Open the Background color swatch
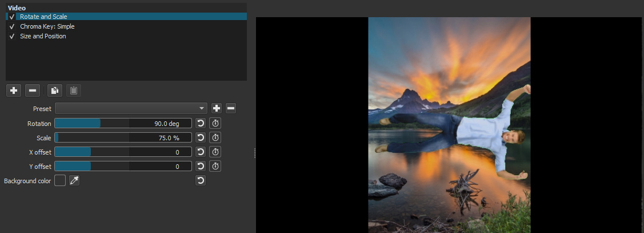 click(x=60, y=180)
